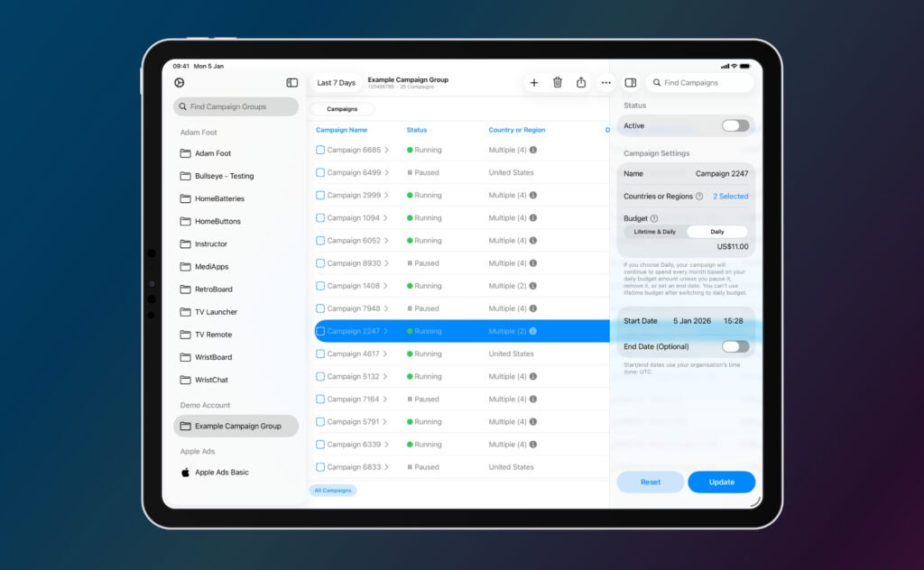The image size is (924, 570).
Task: Disable the Active status toggle
Action: click(x=735, y=125)
